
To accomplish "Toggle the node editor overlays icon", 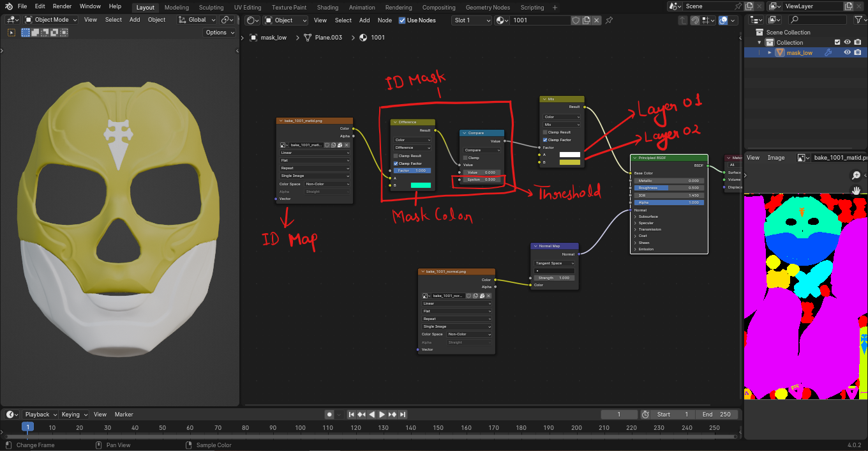I will (724, 20).
